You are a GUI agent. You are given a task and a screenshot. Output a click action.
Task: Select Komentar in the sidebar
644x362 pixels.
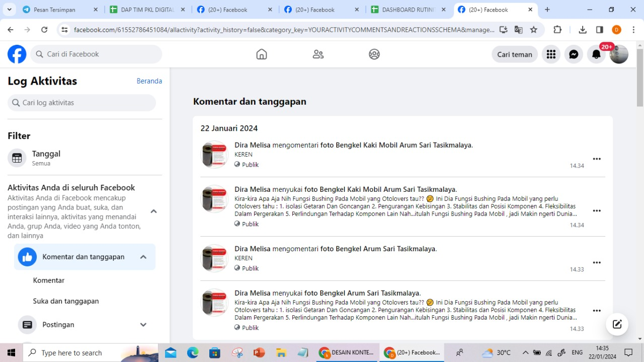click(x=49, y=280)
